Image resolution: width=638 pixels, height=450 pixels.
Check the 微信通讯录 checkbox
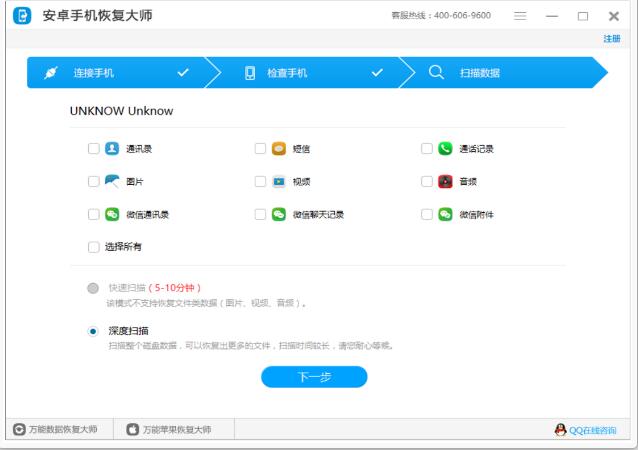pyautogui.click(x=94, y=214)
